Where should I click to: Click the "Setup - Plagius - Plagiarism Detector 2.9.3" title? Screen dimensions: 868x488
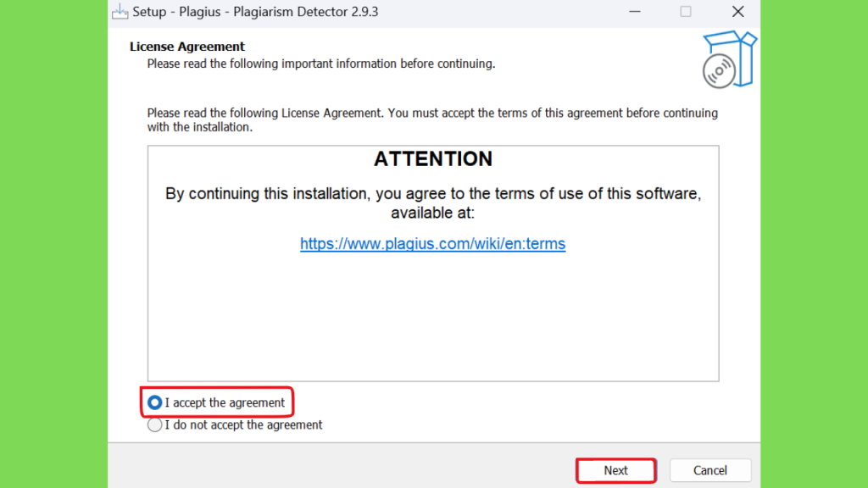click(255, 12)
